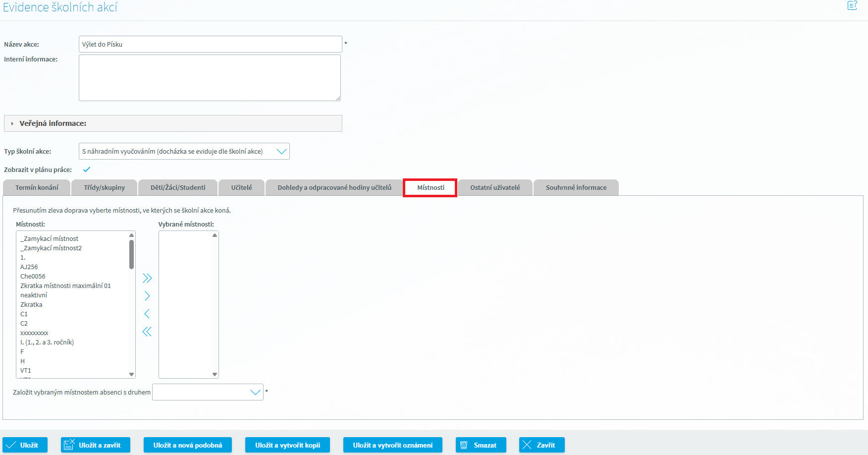Click Zavřít to close the form
This screenshot has width=868, height=455.
pos(542,445)
